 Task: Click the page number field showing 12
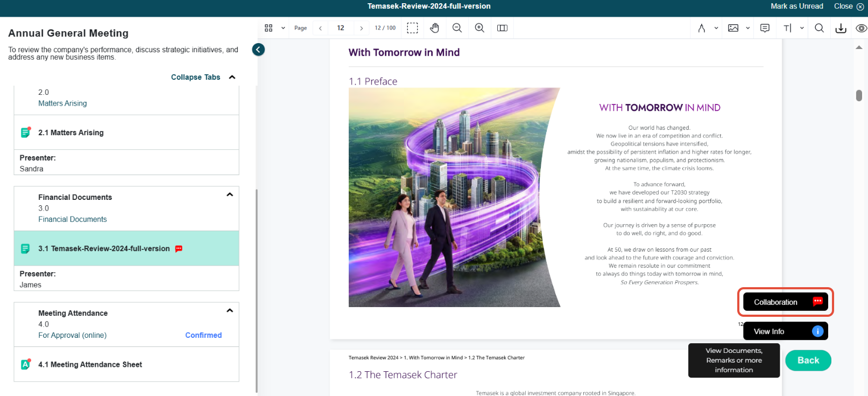tap(341, 28)
